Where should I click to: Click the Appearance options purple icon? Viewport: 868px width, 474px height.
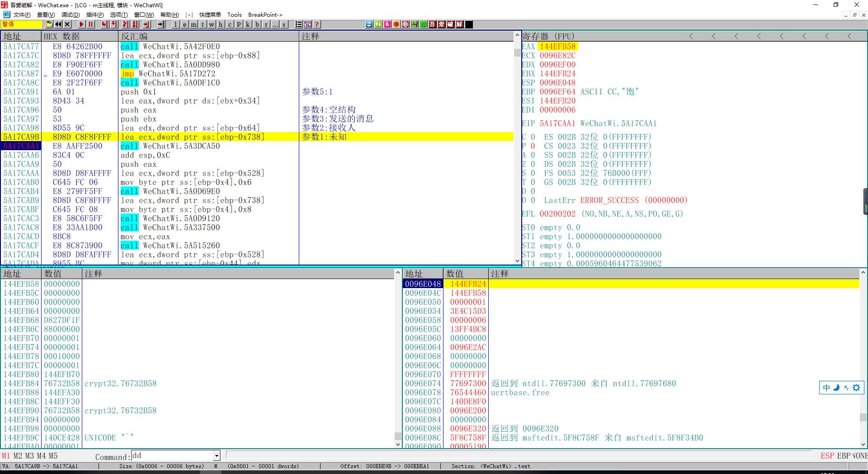[x=307, y=24]
